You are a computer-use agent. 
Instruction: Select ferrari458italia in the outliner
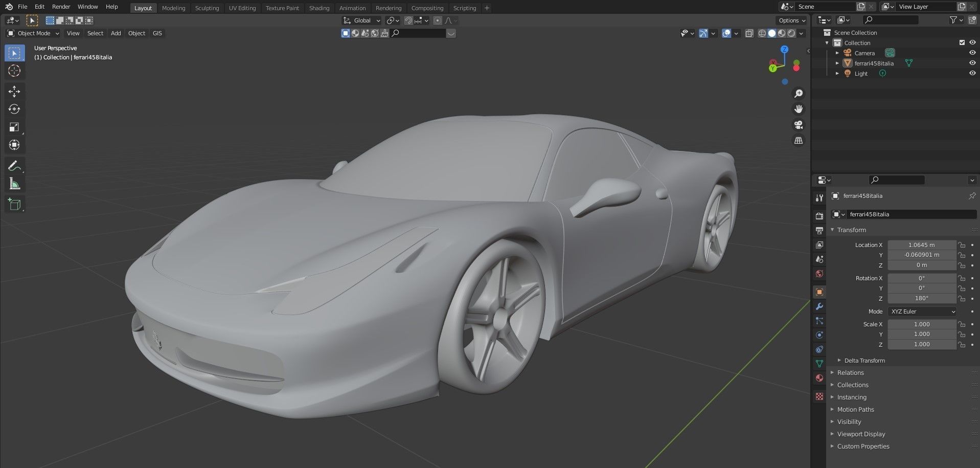pos(874,63)
